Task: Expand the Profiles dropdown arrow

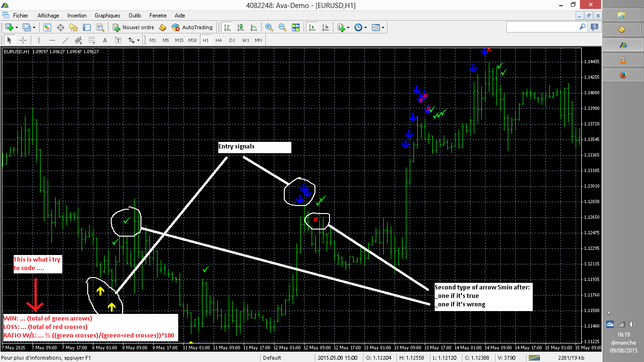Action: pos(34,27)
